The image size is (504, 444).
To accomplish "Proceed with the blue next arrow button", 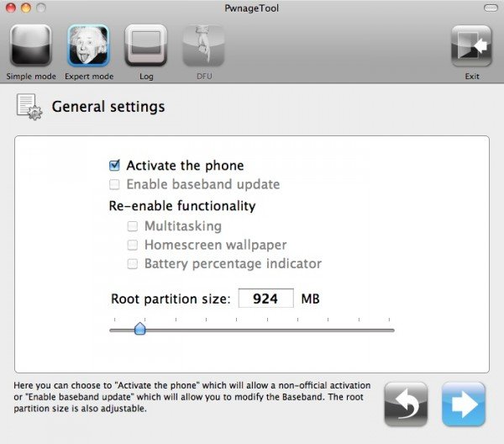I will tap(464, 404).
